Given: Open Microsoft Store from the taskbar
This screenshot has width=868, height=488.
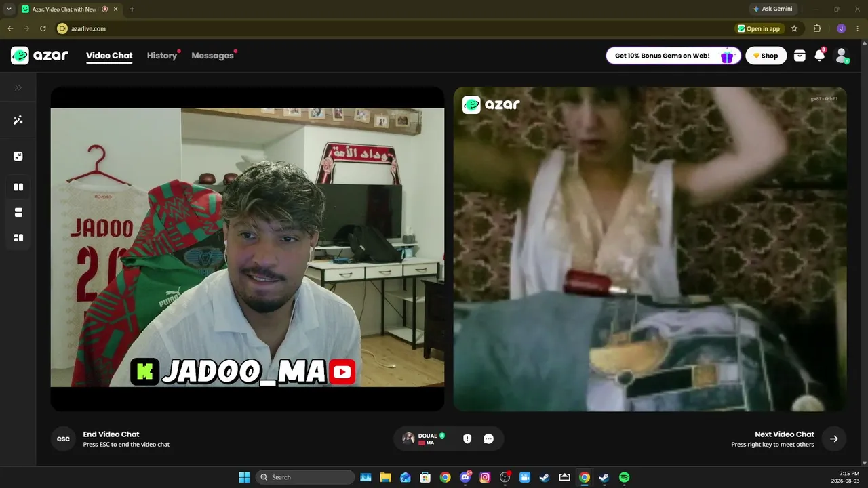Looking at the screenshot, I should point(425,477).
